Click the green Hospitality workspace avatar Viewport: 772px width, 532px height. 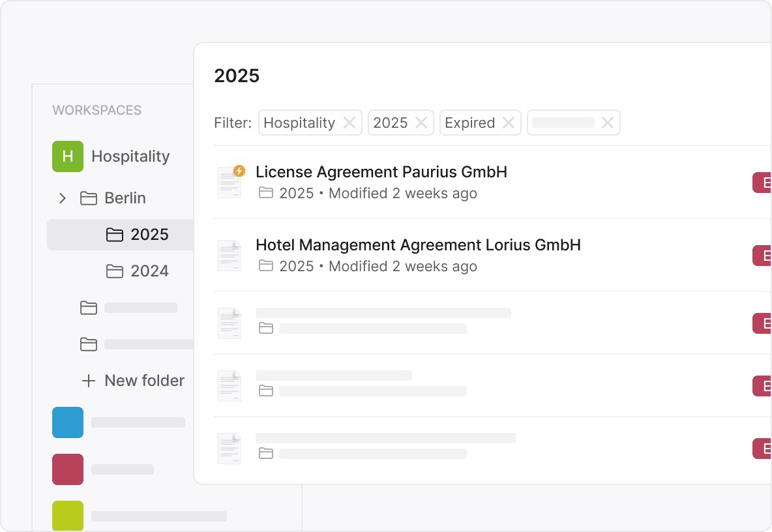coord(68,156)
